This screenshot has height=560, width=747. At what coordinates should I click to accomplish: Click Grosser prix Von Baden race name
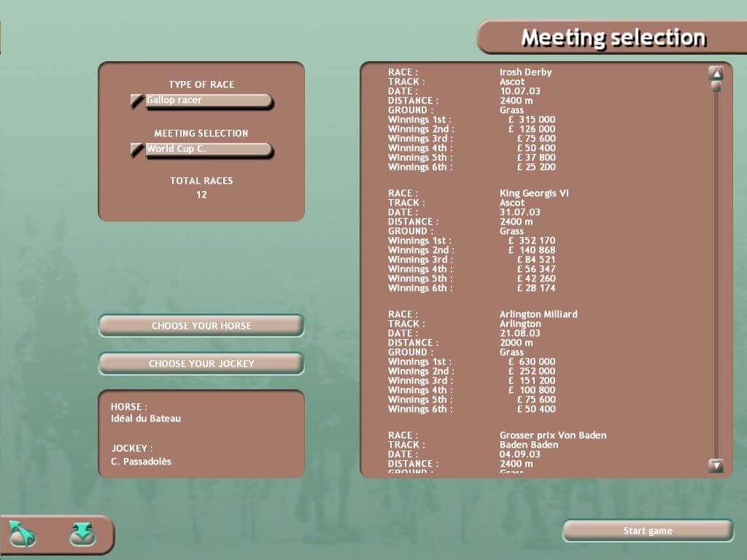(x=553, y=435)
